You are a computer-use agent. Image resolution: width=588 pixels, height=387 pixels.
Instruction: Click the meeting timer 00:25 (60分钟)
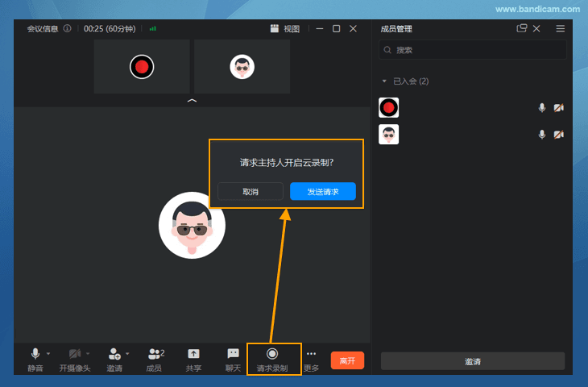click(x=110, y=29)
